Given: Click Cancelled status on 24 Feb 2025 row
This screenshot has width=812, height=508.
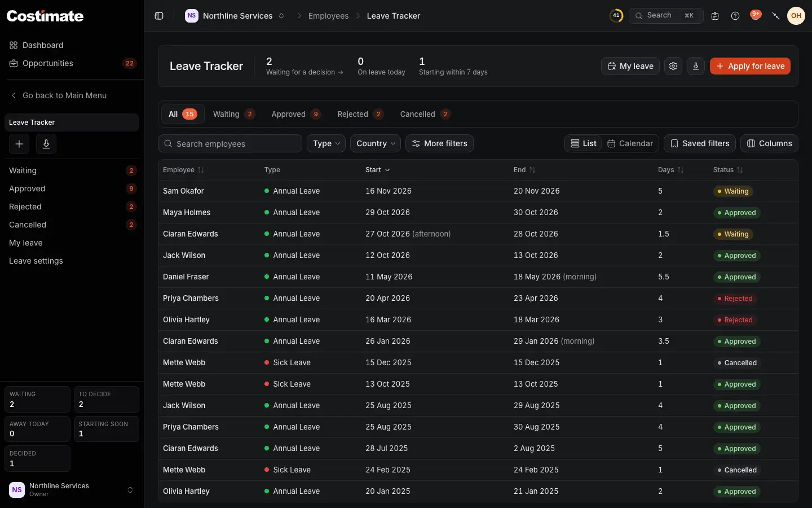Looking at the screenshot, I should (x=737, y=470).
